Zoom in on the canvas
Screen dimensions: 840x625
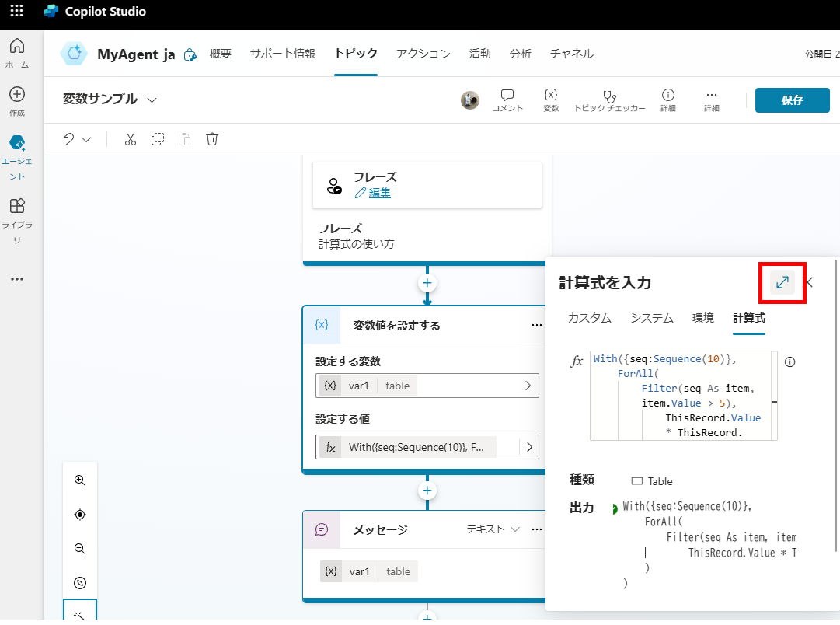coord(80,480)
